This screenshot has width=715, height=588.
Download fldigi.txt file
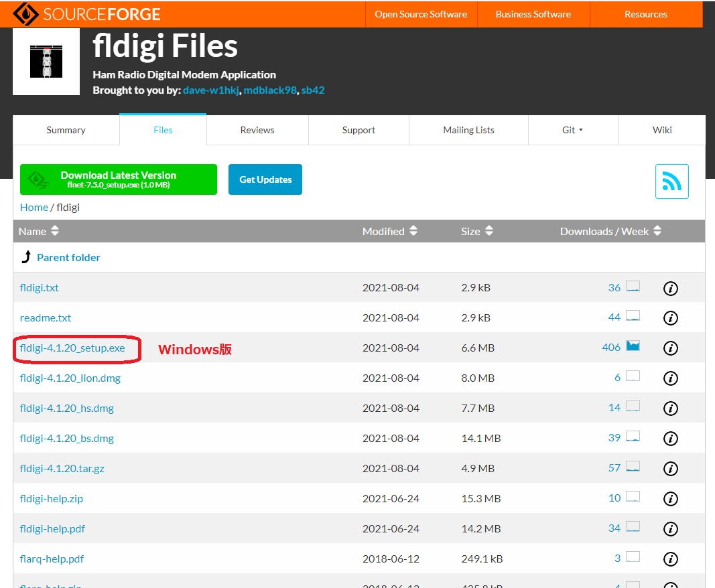click(x=40, y=287)
